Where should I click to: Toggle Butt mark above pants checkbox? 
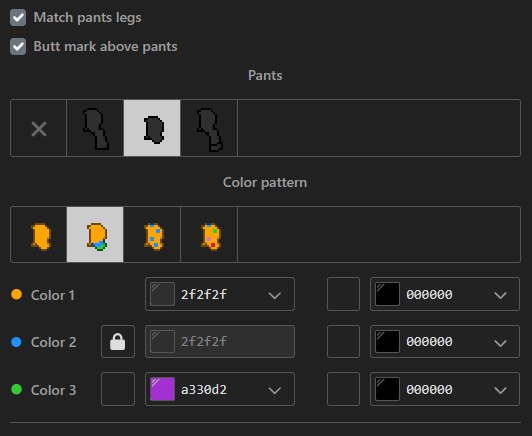[x=18, y=46]
